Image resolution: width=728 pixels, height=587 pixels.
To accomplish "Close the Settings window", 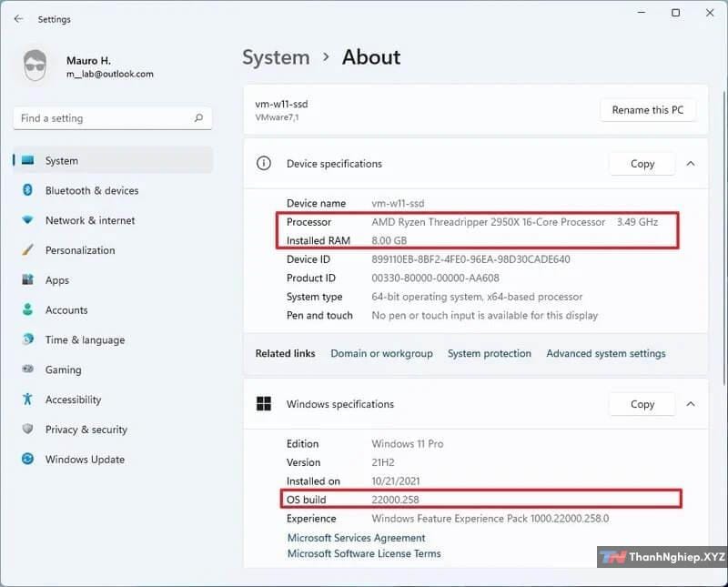I will point(710,13).
